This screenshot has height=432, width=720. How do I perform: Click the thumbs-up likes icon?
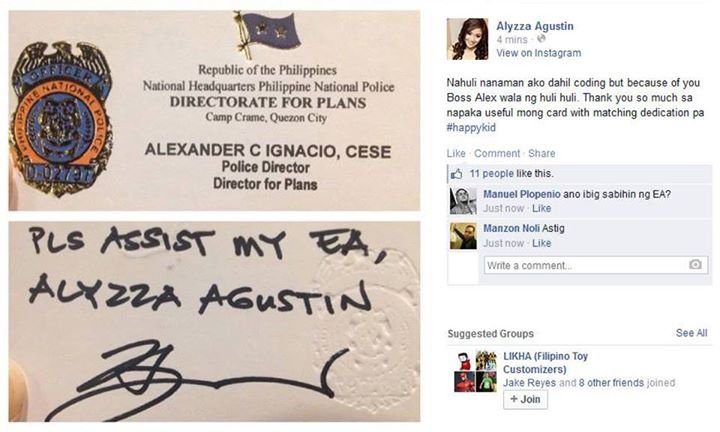[456, 174]
